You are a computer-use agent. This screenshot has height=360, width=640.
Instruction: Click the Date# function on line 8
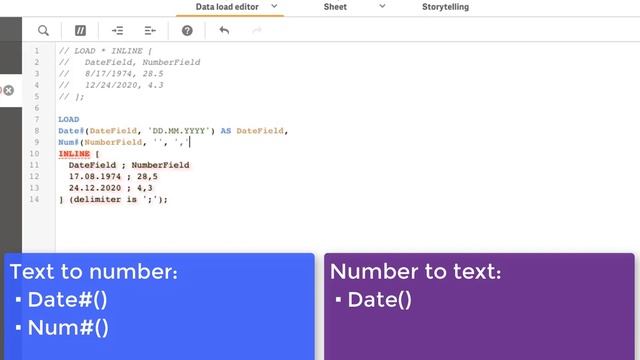tap(71, 131)
